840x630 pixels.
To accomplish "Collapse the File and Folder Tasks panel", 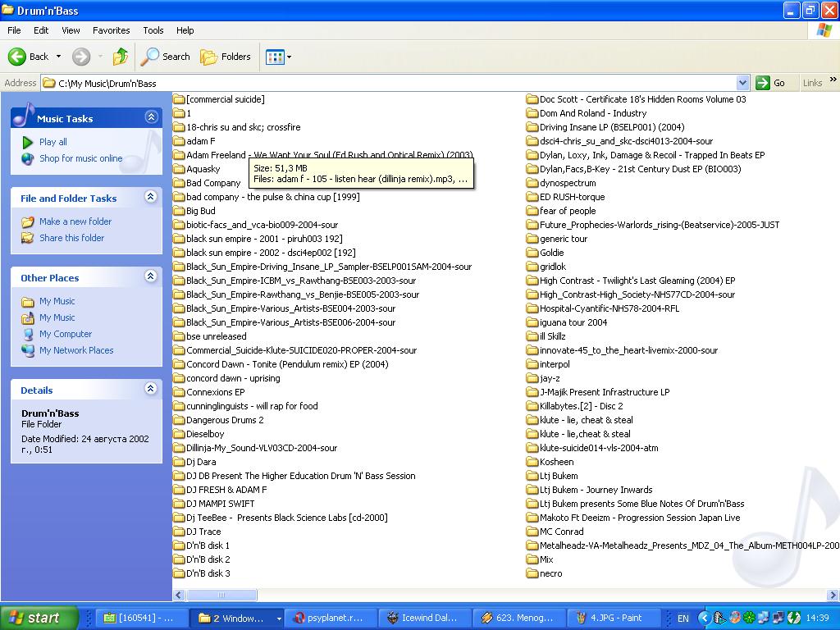I will click(151, 197).
